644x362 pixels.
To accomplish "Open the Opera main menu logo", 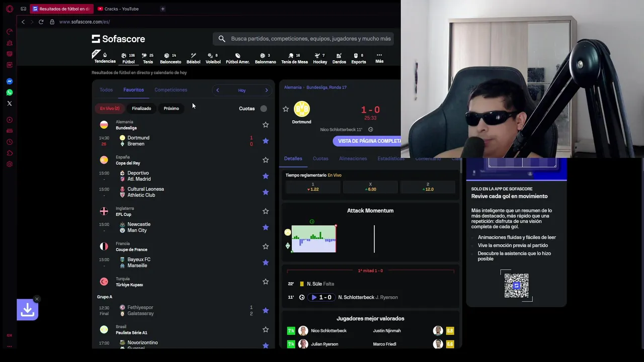I will point(9,9).
